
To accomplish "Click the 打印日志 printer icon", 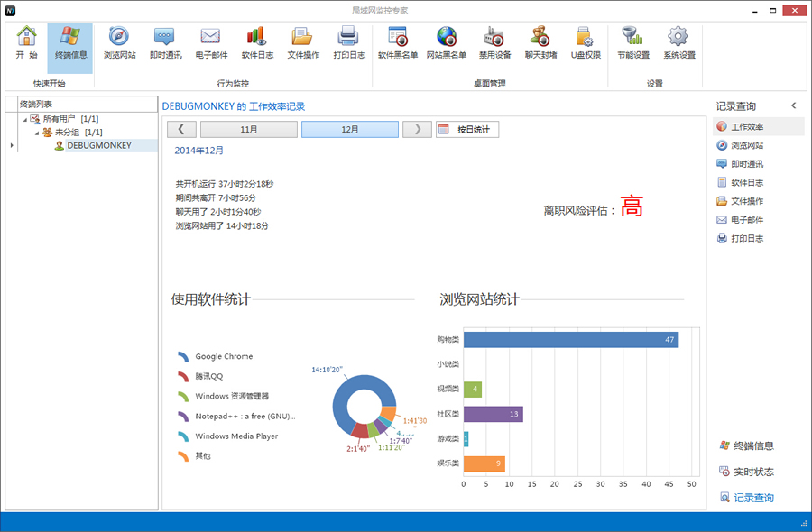I will pos(349,42).
